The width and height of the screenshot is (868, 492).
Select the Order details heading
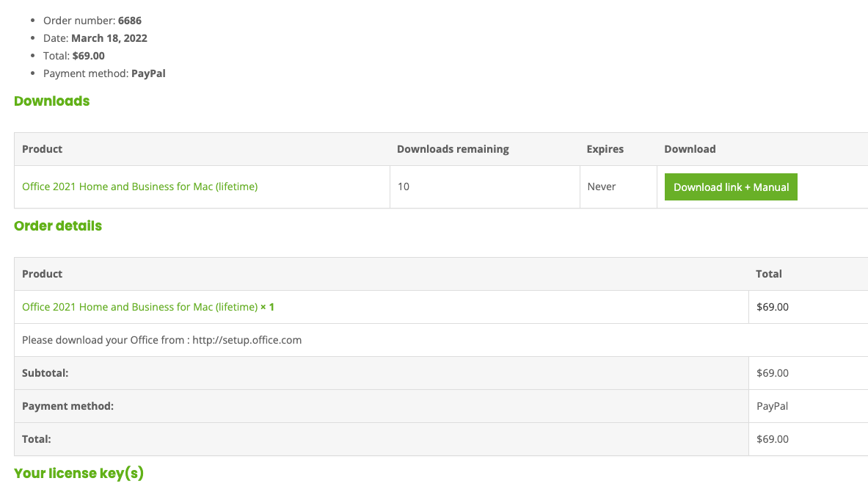[58, 226]
